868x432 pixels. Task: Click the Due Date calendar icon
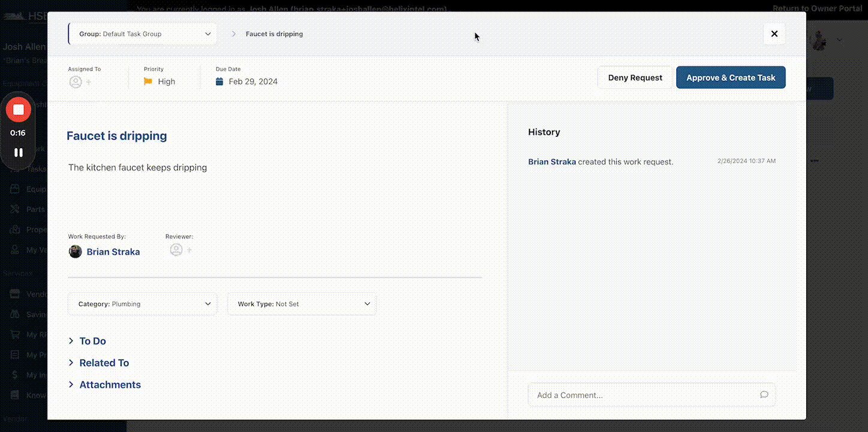tap(219, 82)
